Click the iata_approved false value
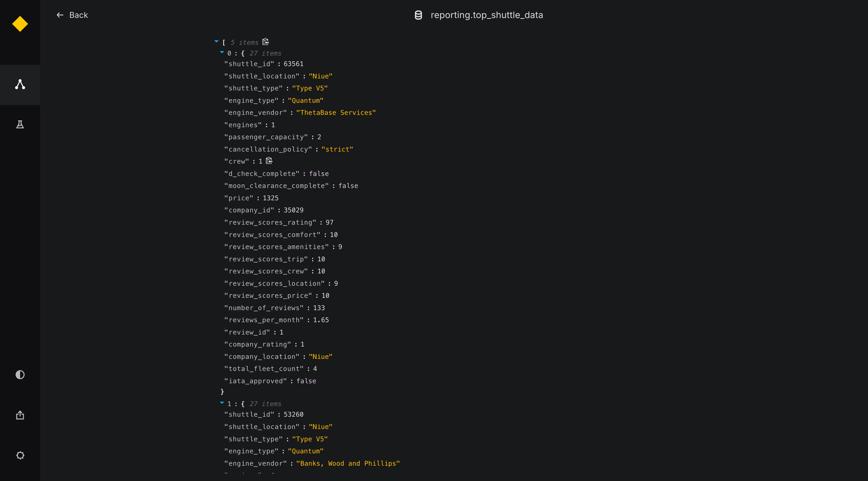Viewport: 868px width, 481px height. (x=306, y=381)
